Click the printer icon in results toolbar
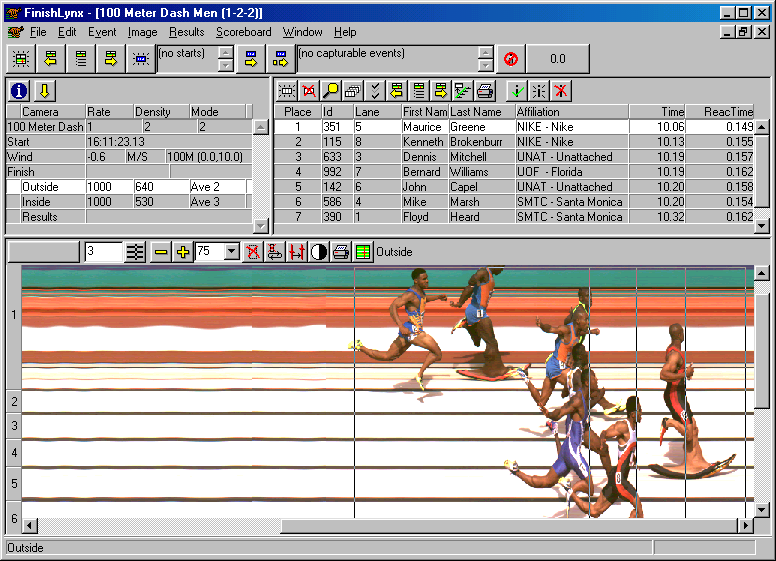Image resolution: width=776 pixels, height=561 pixels. pos(485,91)
